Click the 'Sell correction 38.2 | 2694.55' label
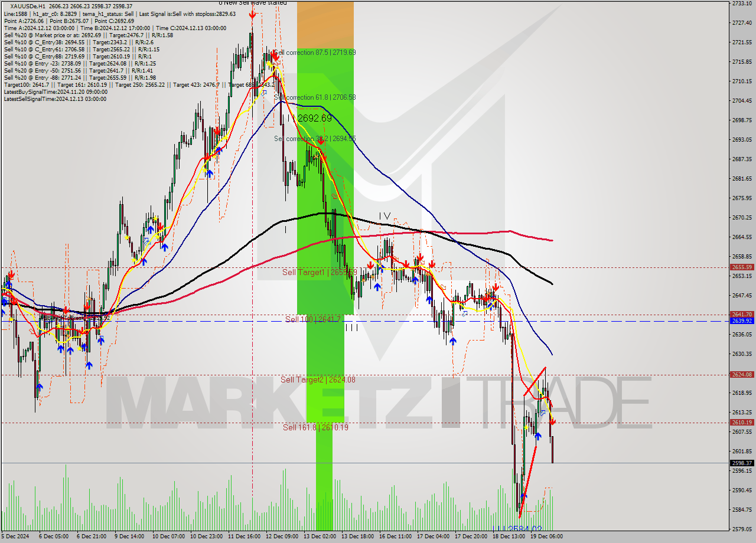Screen dimensions: 756x543 pos(315,139)
